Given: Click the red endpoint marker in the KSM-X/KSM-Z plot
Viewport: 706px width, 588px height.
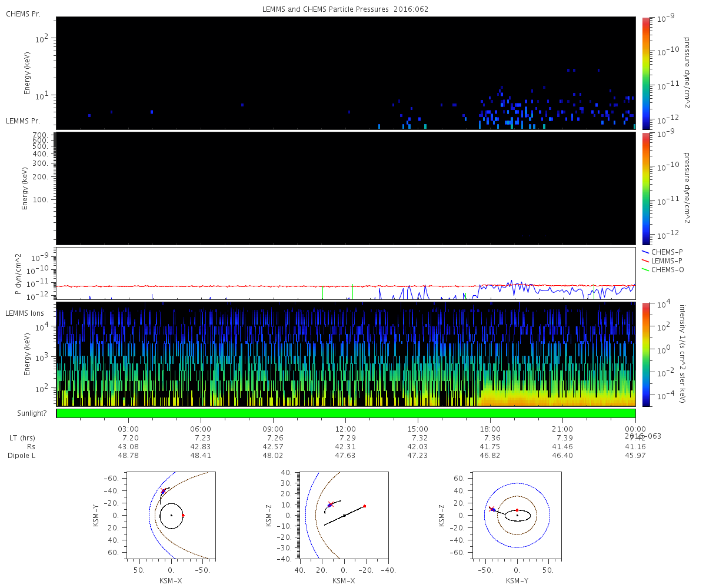Looking at the screenshot, I should (x=365, y=506).
